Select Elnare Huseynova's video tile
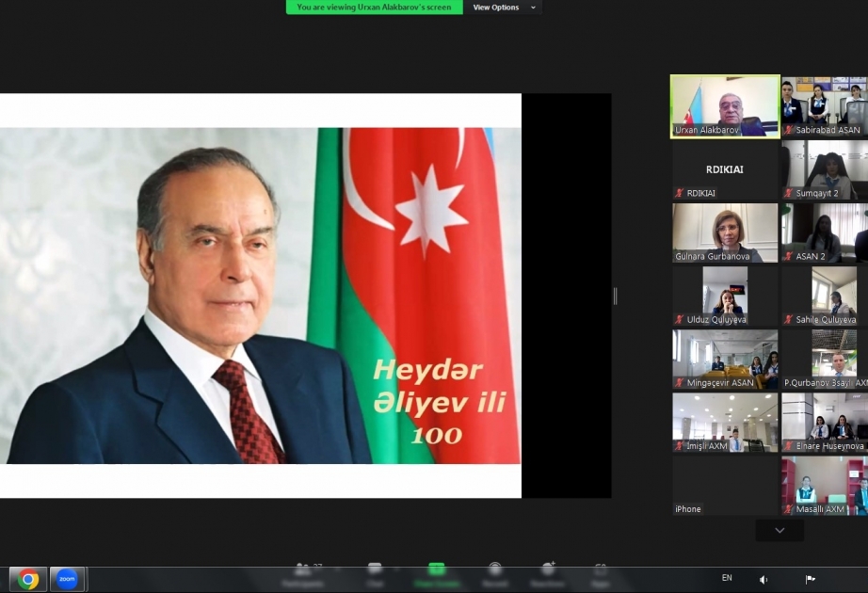The height and width of the screenshot is (593, 868). point(825,423)
